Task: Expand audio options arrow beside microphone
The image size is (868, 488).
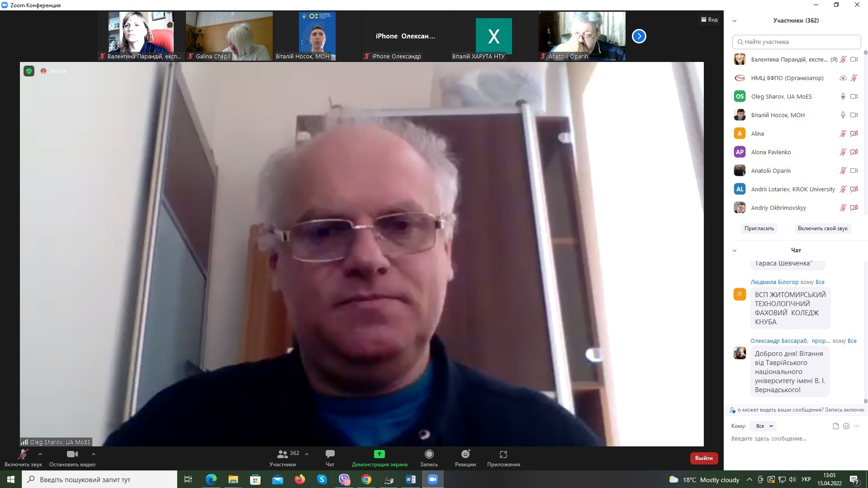Action: click(x=40, y=454)
